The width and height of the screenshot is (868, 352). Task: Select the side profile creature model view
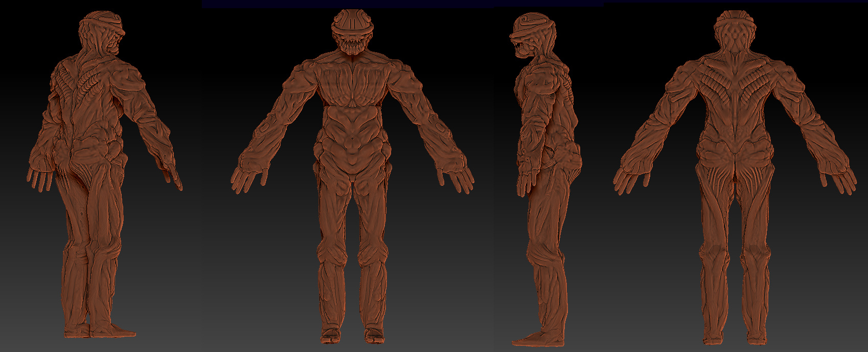(545, 179)
